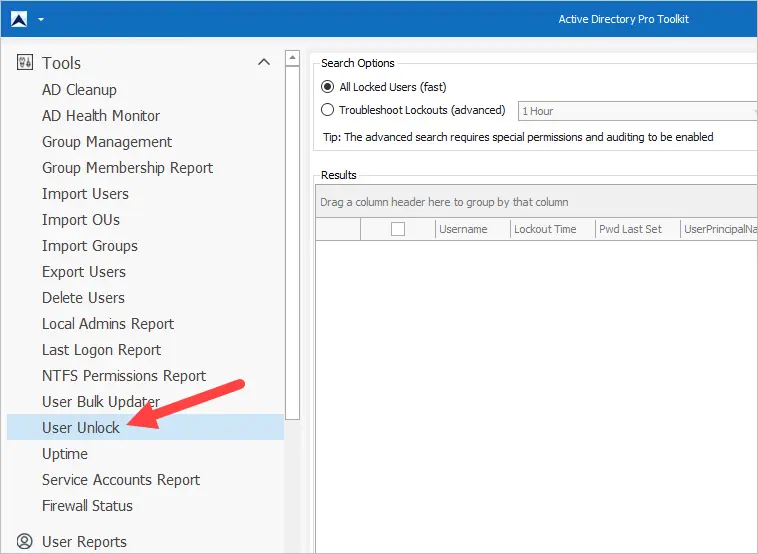Viewport: 758px width, 554px height.
Task: Select Delete Users in the tools list
Action: tap(83, 298)
